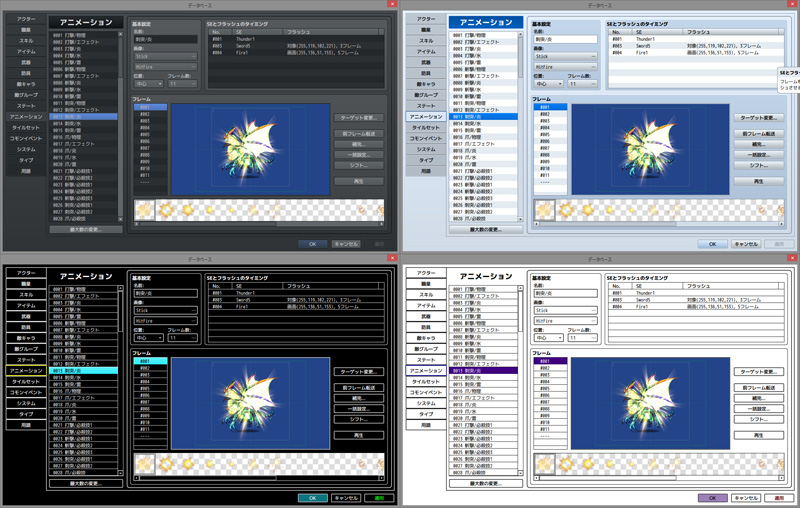Select 0001 打撃/物理 in dark gray window list
Image resolution: width=800 pixels, height=508 pixels.
tap(84, 35)
